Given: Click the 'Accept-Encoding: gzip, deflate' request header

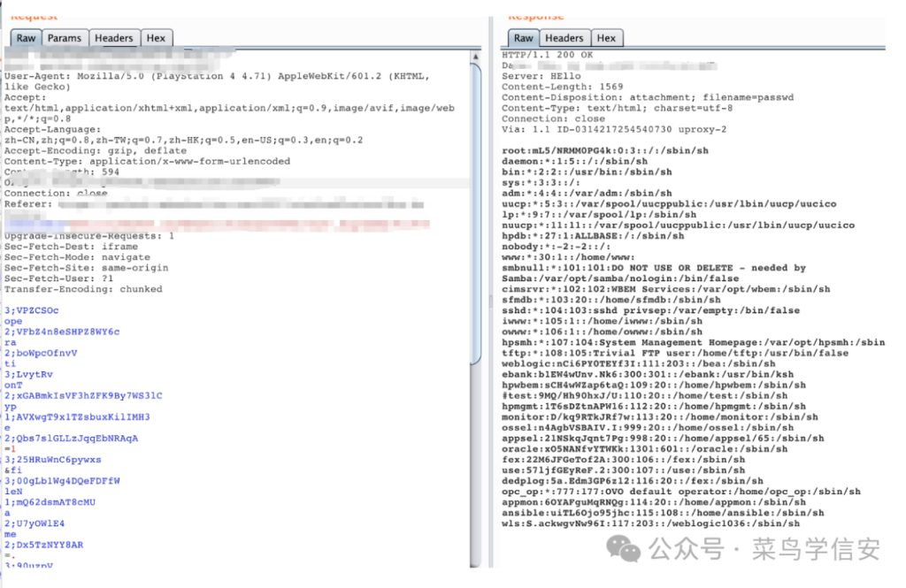Looking at the screenshot, I should pyautogui.click(x=96, y=150).
